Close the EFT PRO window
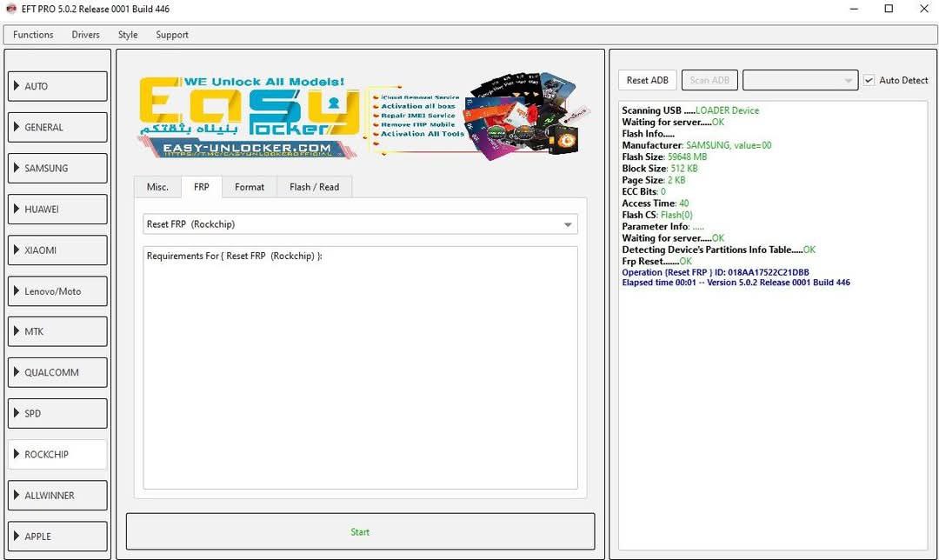Screen dimensions: 939x560 click(x=924, y=9)
